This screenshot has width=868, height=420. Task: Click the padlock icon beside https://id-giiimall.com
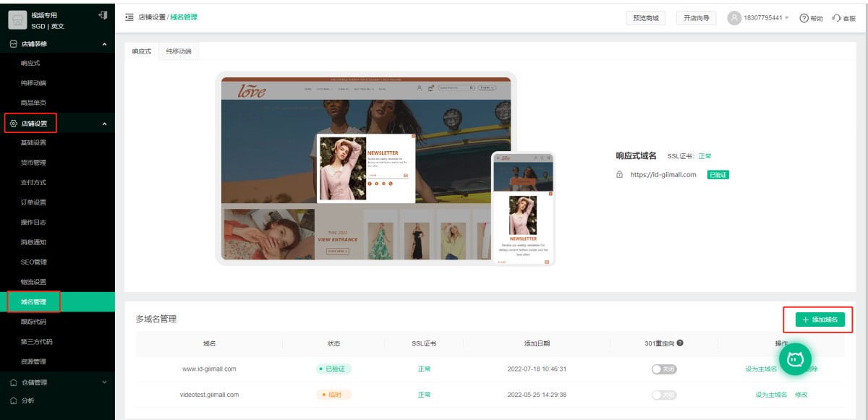pos(619,174)
